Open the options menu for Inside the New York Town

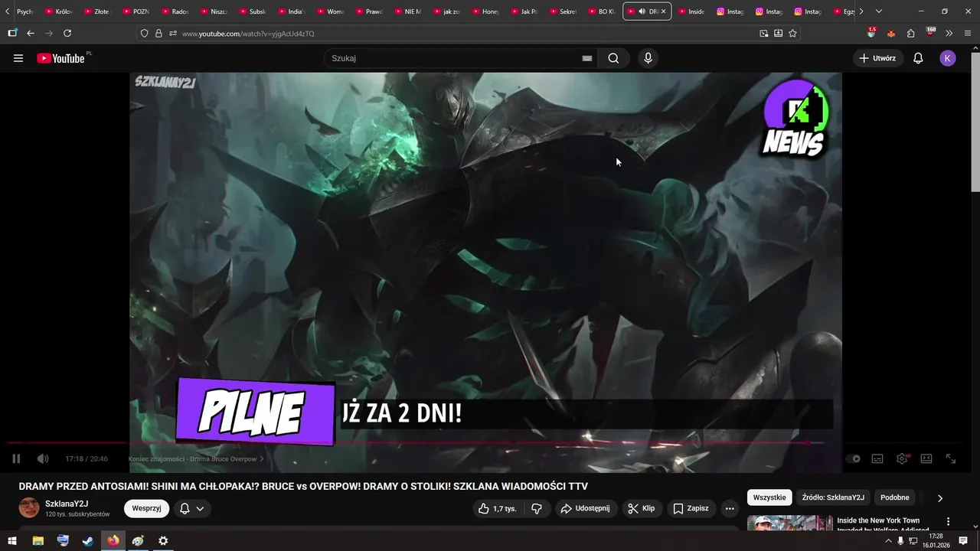pyautogui.click(x=949, y=522)
